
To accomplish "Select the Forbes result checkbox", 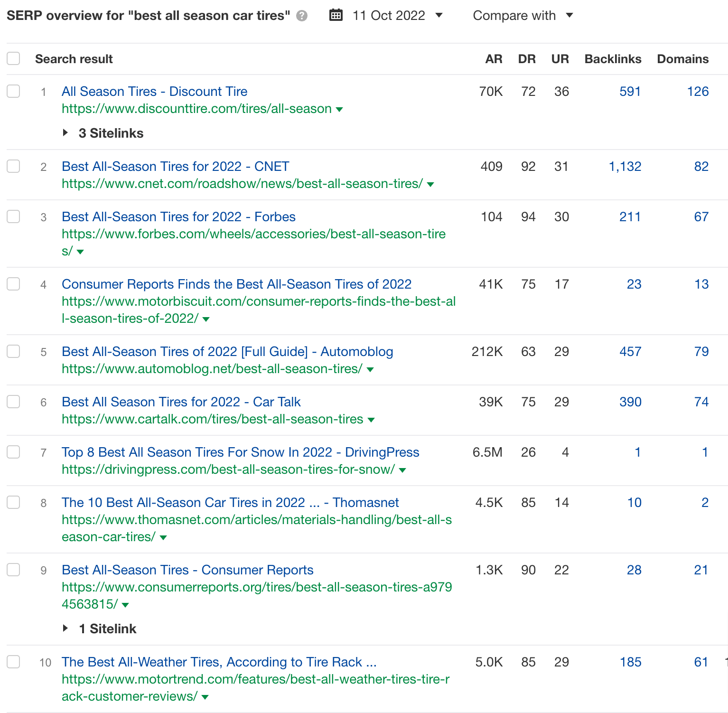I will click(x=13, y=216).
